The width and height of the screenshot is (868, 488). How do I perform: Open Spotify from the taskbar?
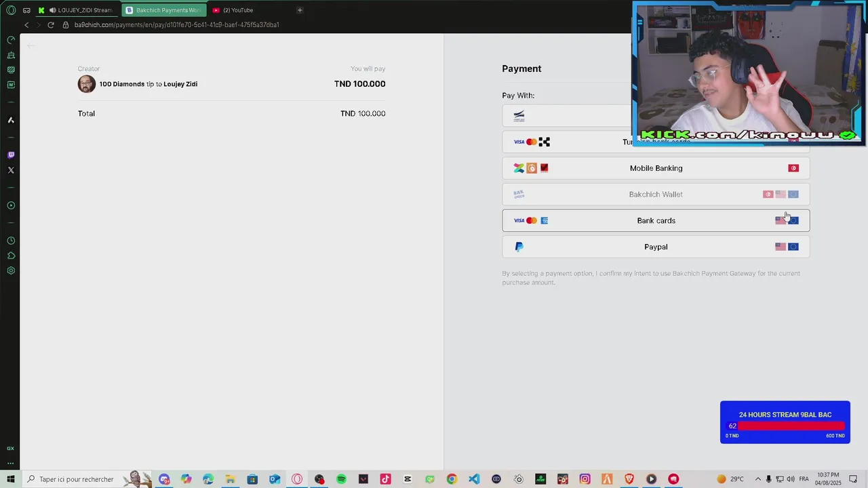[x=341, y=479]
